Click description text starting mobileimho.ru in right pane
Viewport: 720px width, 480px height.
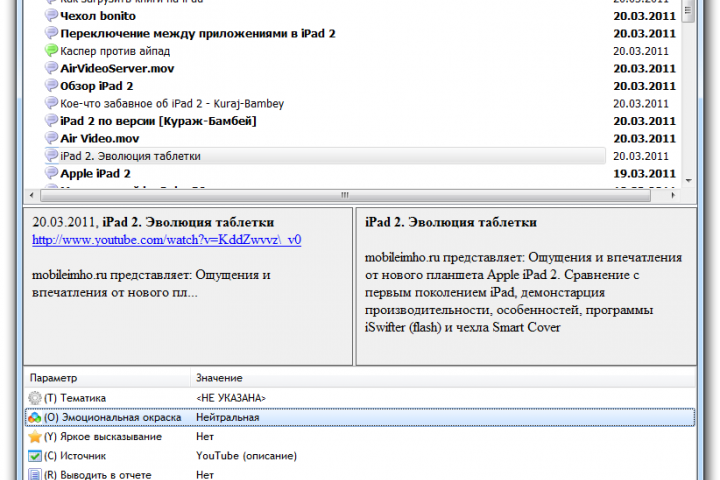point(523,292)
